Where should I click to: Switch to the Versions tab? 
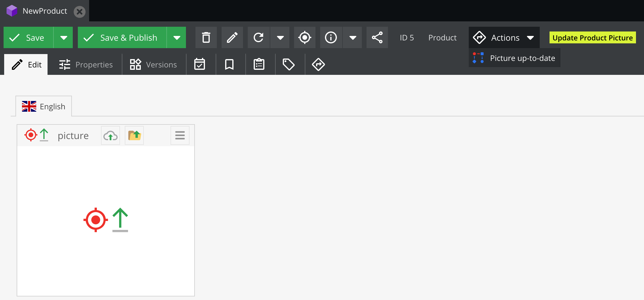click(154, 64)
